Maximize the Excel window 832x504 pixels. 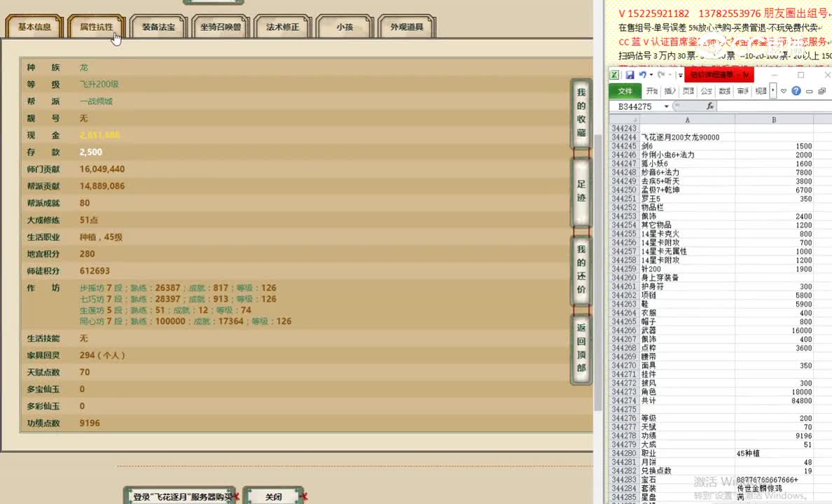[800, 75]
